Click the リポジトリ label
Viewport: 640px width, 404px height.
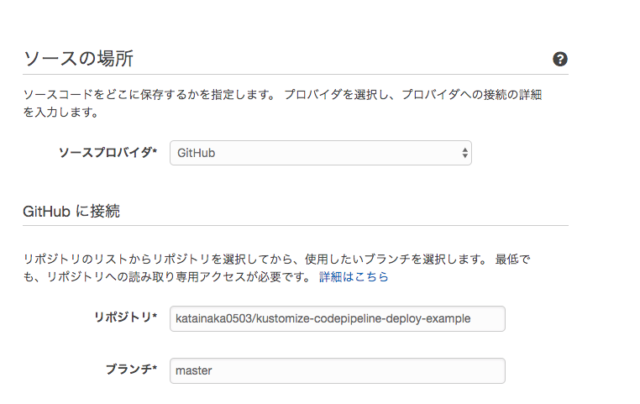click(126, 317)
